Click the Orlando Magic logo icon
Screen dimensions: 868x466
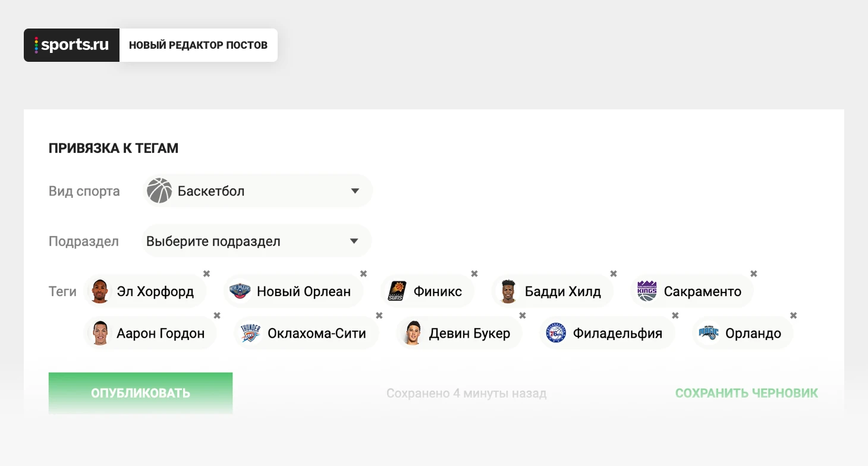pos(709,333)
